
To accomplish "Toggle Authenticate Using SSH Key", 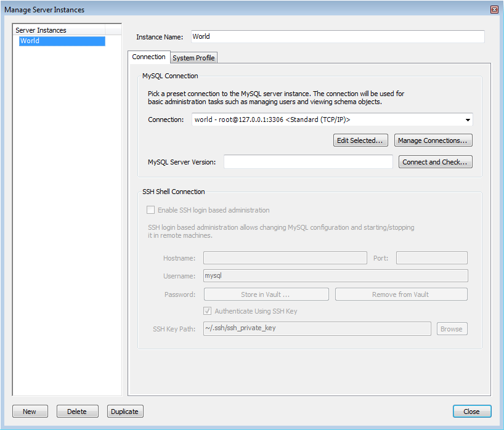I will (208, 311).
